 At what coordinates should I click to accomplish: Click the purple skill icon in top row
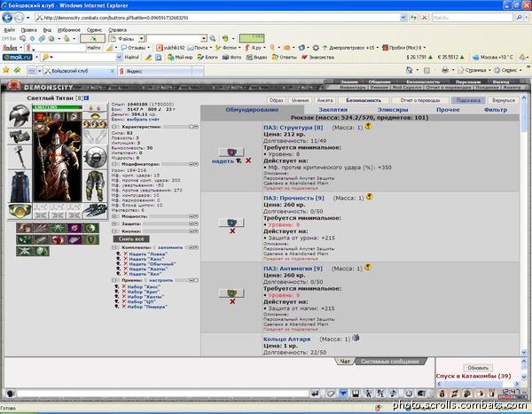point(74,228)
